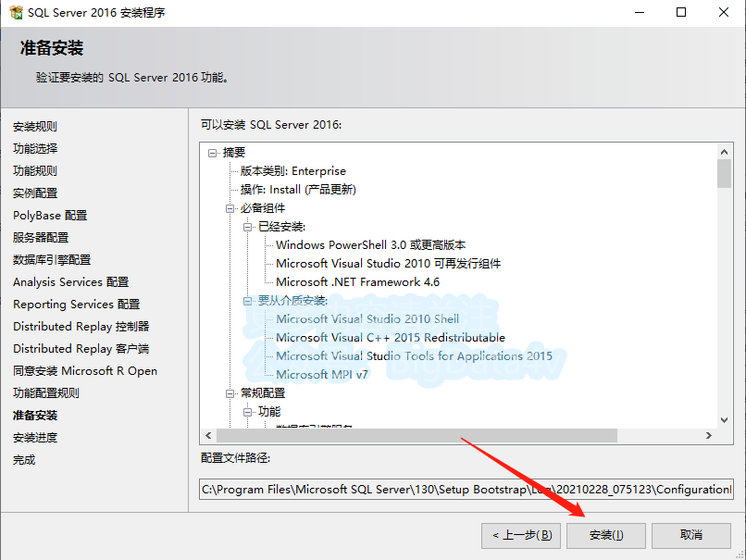Select the 摘要 label in tree

point(234,153)
